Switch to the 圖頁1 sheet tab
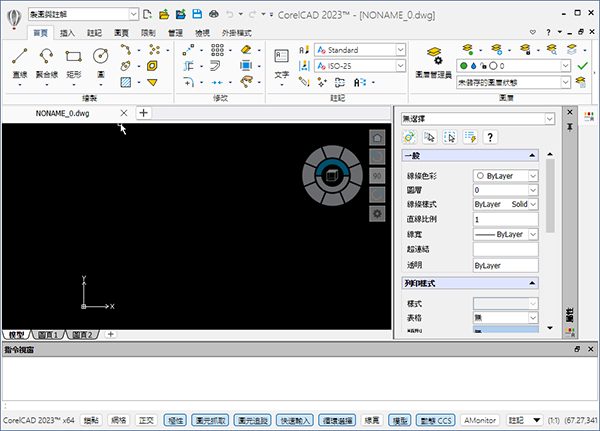This screenshot has height=431, width=600. click(x=48, y=334)
